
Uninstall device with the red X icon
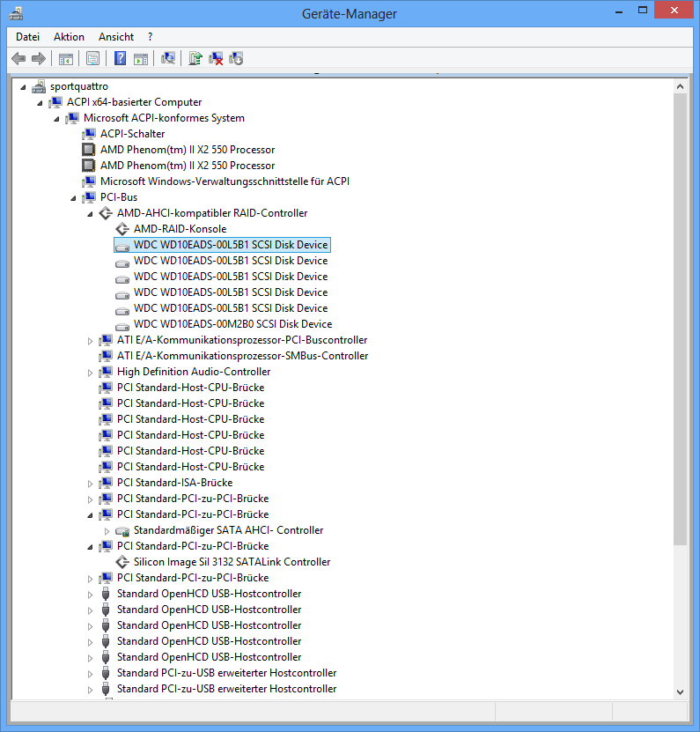[x=216, y=58]
